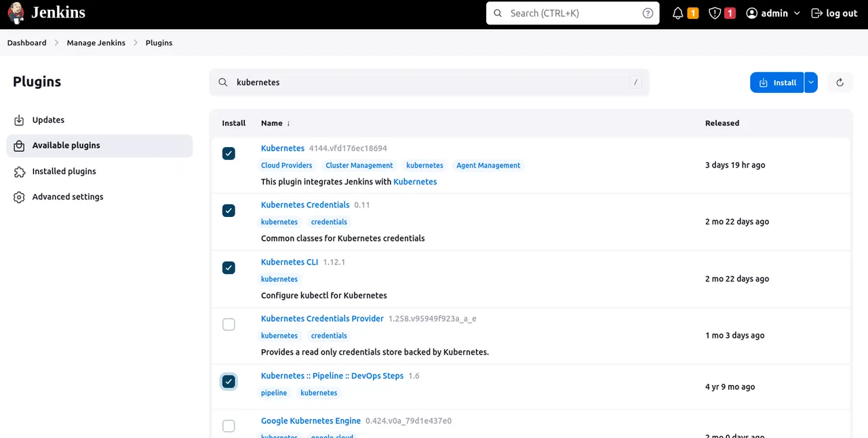Click the '1 mo 3 days ago' release time
The width and height of the screenshot is (868, 438).
pyautogui.click(x=734, y=336)
